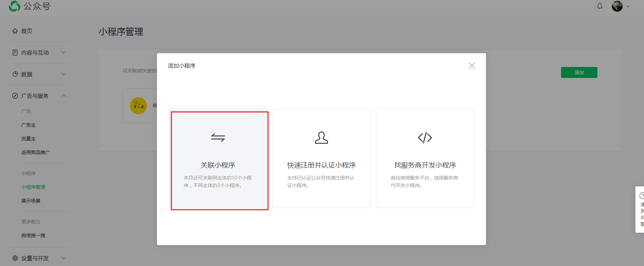Click the WeChat 公众号 logo
This screenshot has width=644, height=266.
coord(14,6)
